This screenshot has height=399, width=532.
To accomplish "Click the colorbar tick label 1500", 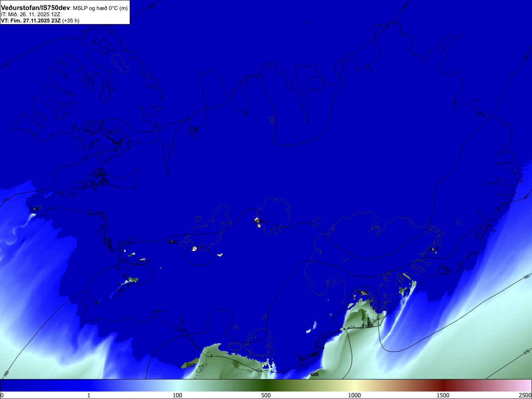I will pyautogui.click(x=443, y=395).
